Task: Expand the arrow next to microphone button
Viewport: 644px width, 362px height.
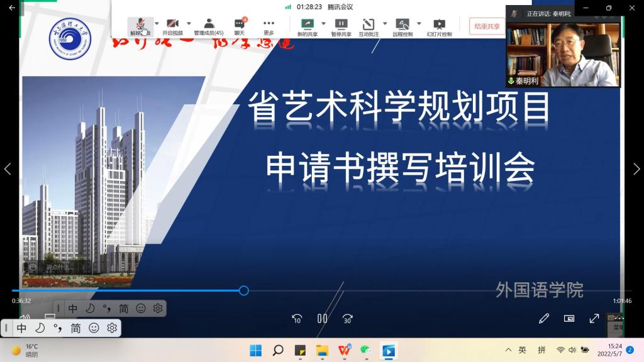Action: click(157, 24)
